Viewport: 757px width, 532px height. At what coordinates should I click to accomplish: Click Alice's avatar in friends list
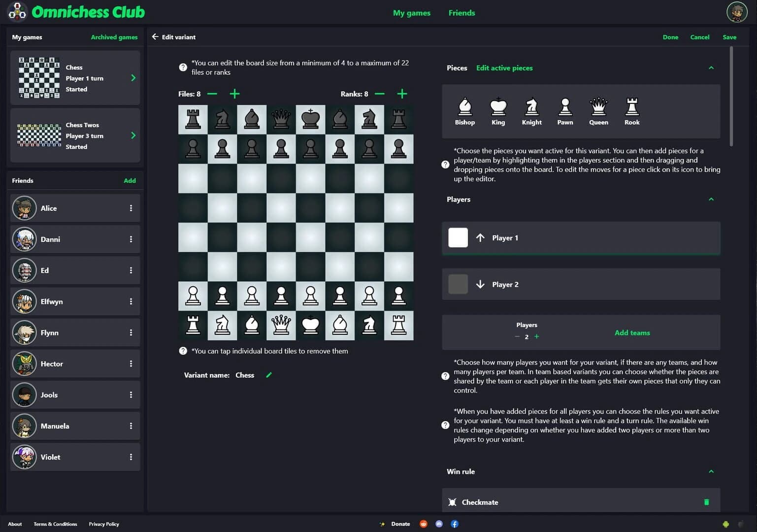point(24,208)
